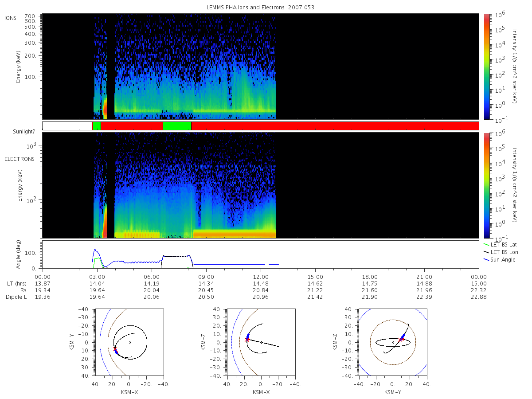Click the Rs value 20.84
This screenshot has height=399, width=532.
[x=261, y=290]
